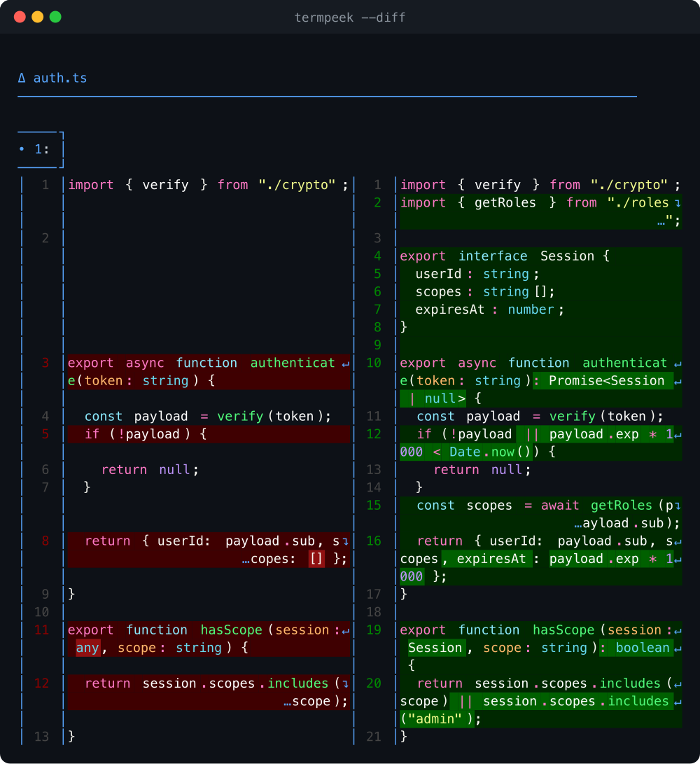
Task: Click the continuation ellipsis before 'copes: []'
Action: (x=246, y=560)
